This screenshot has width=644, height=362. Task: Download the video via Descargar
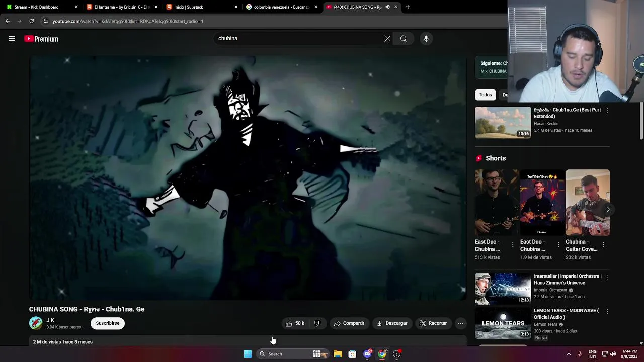(x=392, y=323)
